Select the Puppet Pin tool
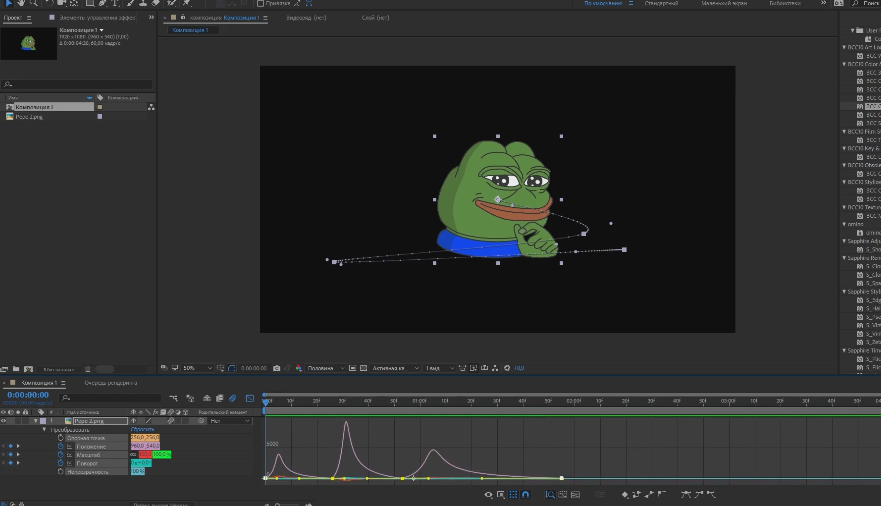 (187, 3)
